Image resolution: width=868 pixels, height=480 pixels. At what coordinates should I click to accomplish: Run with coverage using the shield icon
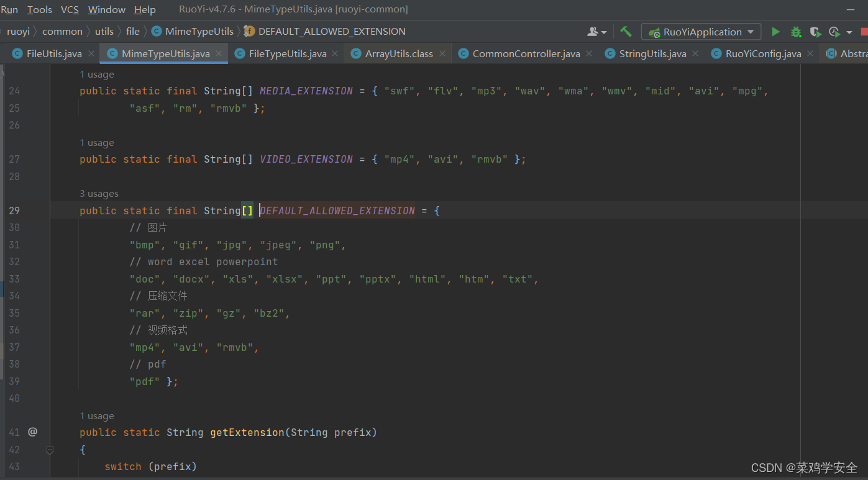coord(815,32)
